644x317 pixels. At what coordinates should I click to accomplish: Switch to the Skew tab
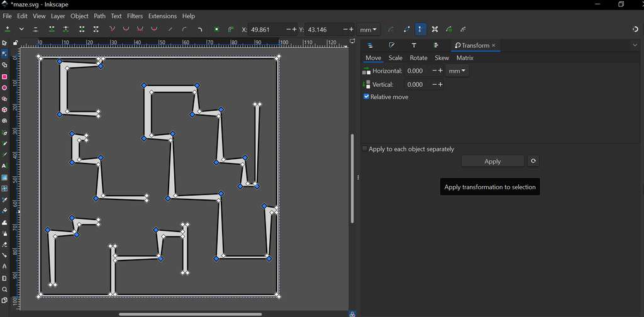[x=442, y=58]
